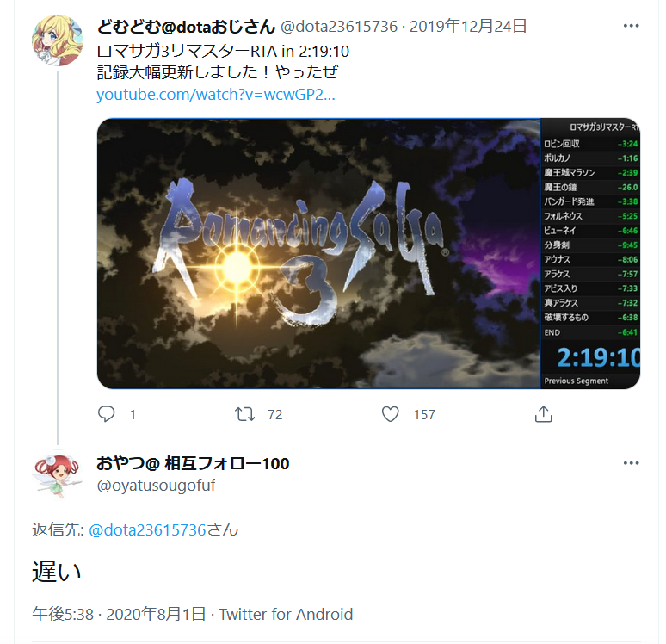Click display name おやつ@ 相互フォロー100

coord(193,463)
